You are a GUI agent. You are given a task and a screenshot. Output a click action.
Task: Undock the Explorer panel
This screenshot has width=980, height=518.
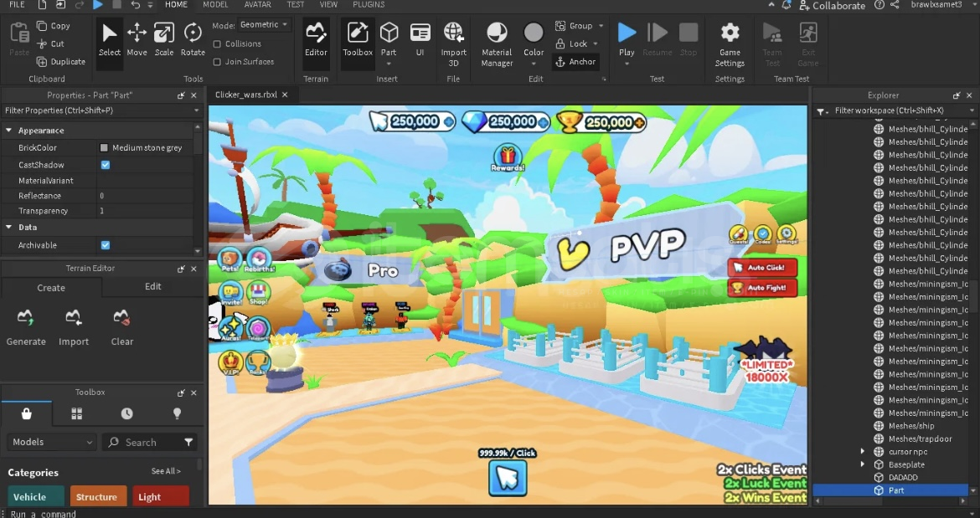point(957,95)
